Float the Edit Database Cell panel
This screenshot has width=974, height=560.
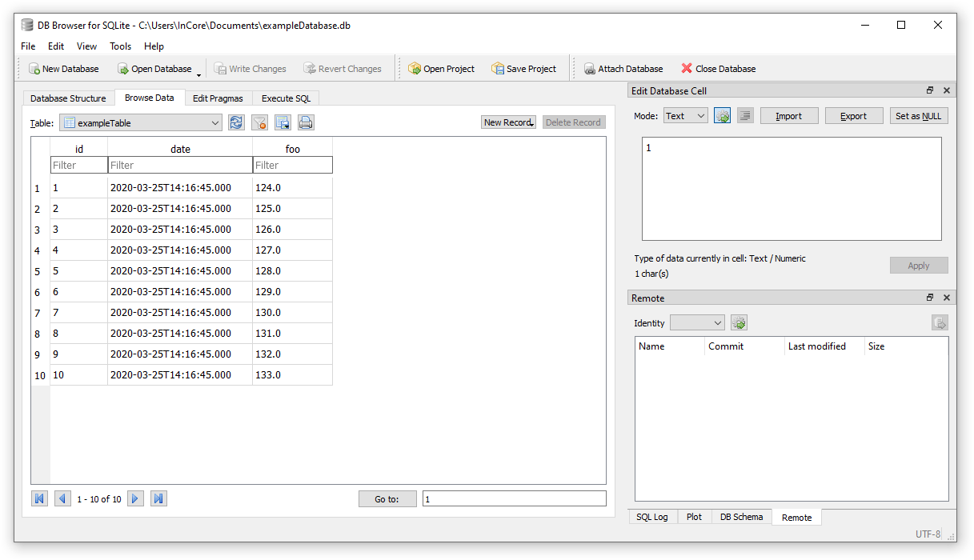click(x=930, y=91)
